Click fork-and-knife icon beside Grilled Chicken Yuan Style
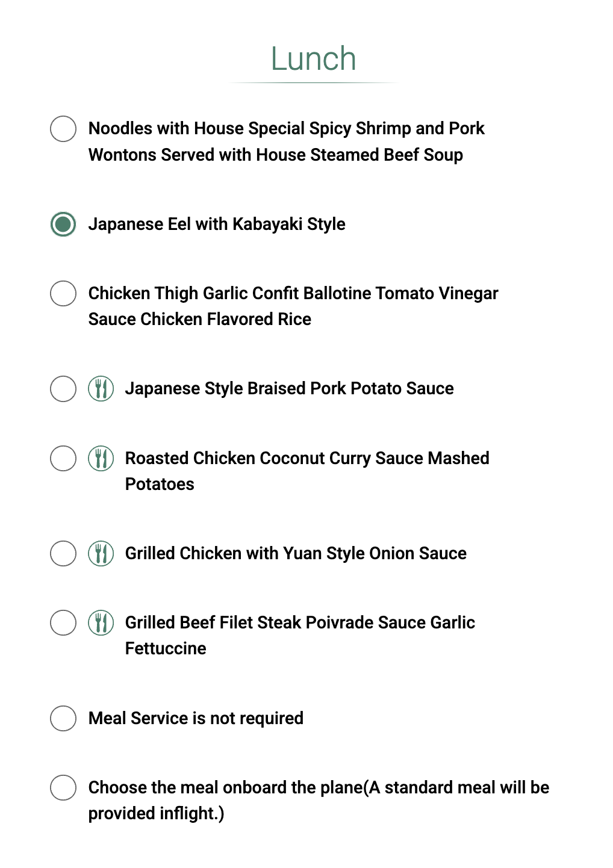This screenshot has width=613, height=868. pyautogui.click(x=101, y=554)
